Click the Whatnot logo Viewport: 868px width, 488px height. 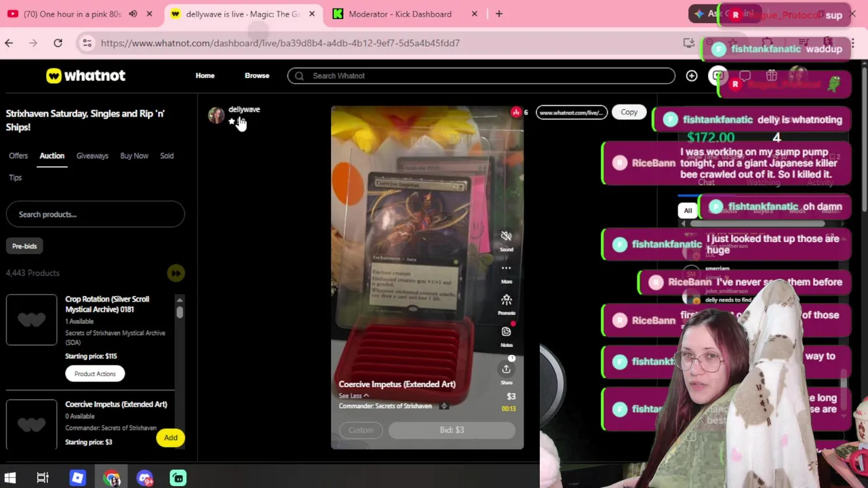pyautogui.click(x=85, y=75)
